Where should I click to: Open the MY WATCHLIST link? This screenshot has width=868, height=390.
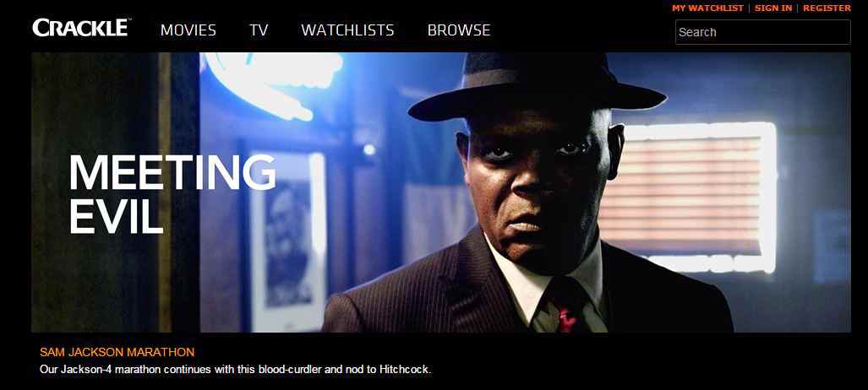707,8
